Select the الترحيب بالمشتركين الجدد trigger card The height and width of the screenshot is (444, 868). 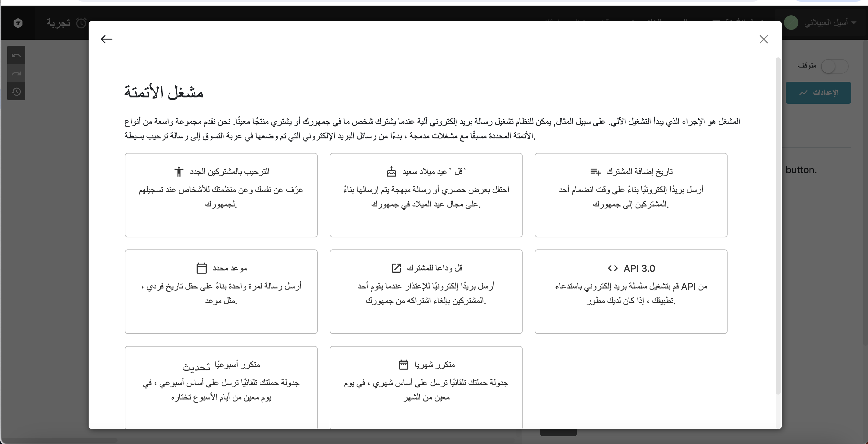(221, 195)
